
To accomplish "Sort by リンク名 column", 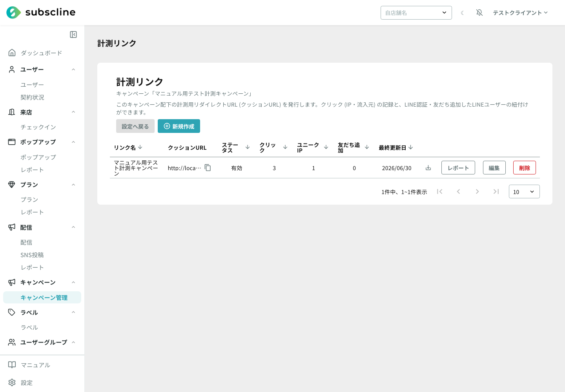I will click(x=128, y=147).
